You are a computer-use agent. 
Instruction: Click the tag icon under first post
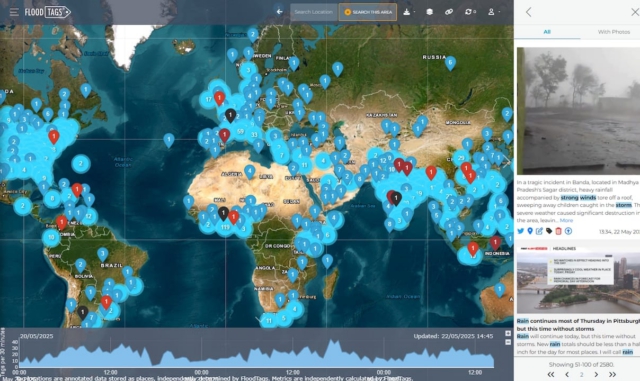[x=549, y=231]
